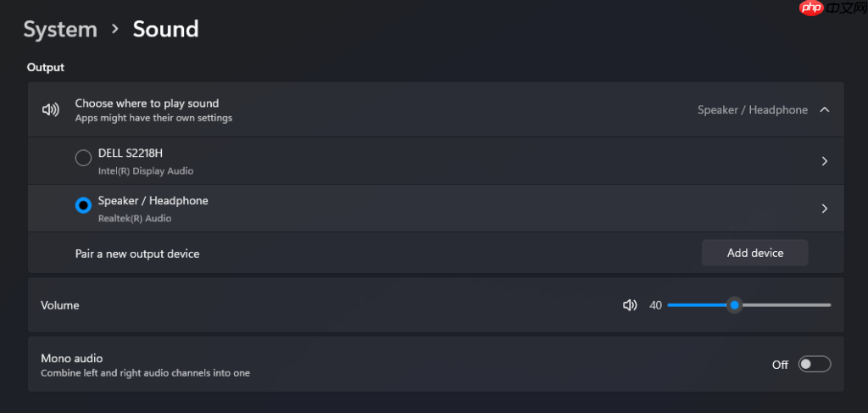Screen dimensions: 868x413
Task: Click the breadcrumb separator arrow after System
Action: click(115, 29)
